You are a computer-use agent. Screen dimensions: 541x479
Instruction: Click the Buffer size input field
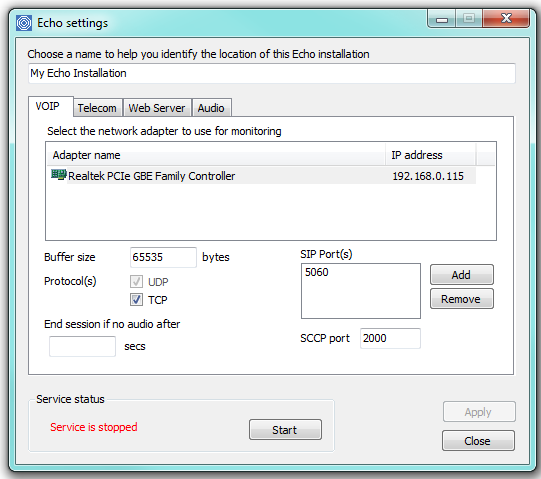tap(163, 257)
